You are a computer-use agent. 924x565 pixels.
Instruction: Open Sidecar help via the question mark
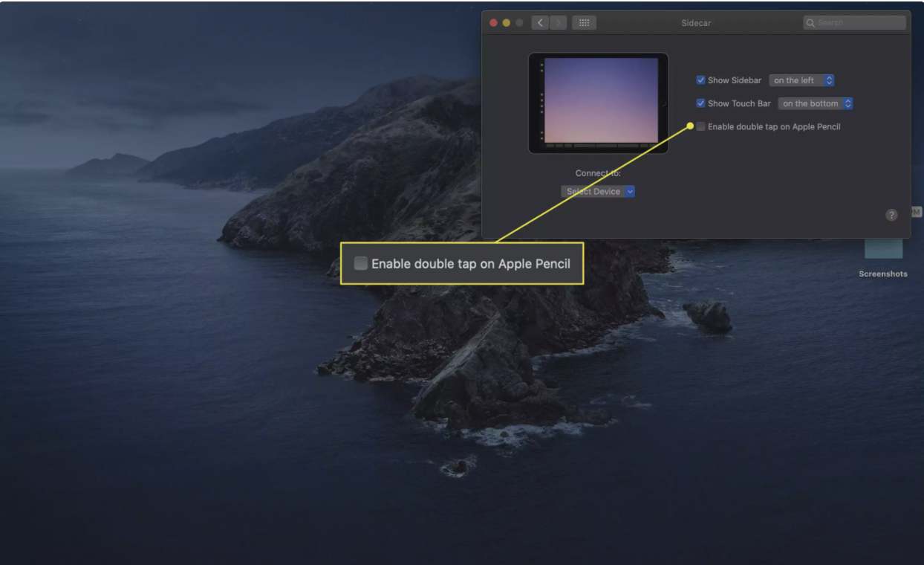(891, 214)
